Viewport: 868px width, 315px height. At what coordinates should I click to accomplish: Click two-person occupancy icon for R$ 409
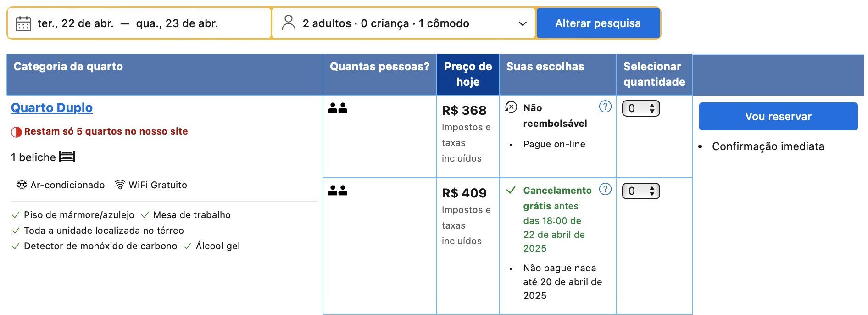pyautogui.click(x=338, y=191)
